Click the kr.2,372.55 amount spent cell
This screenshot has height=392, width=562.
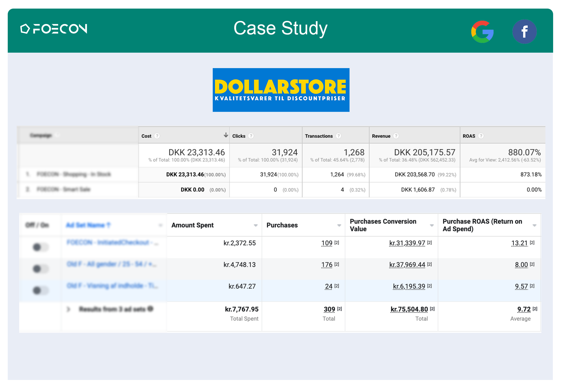click(240, 243)
